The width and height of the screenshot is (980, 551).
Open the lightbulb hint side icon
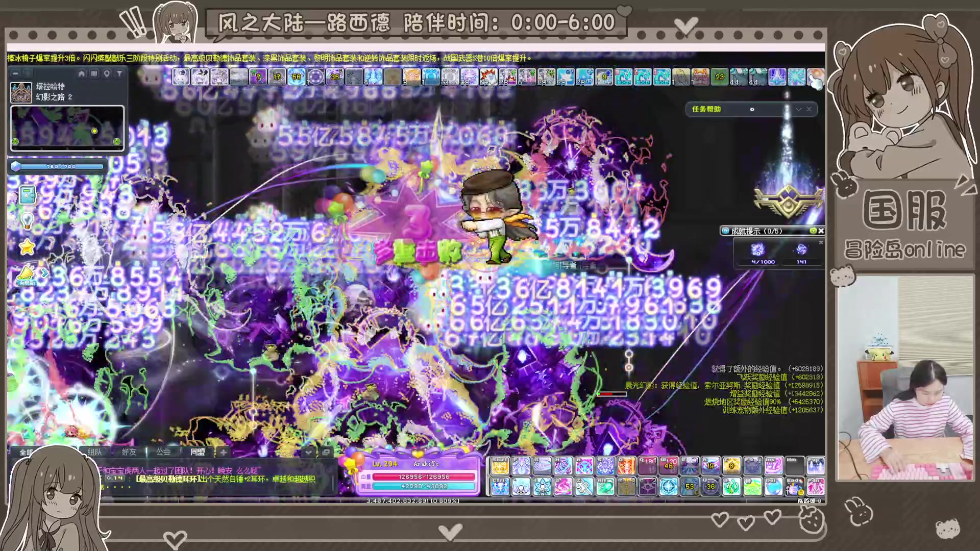click(x=27, y=221)
